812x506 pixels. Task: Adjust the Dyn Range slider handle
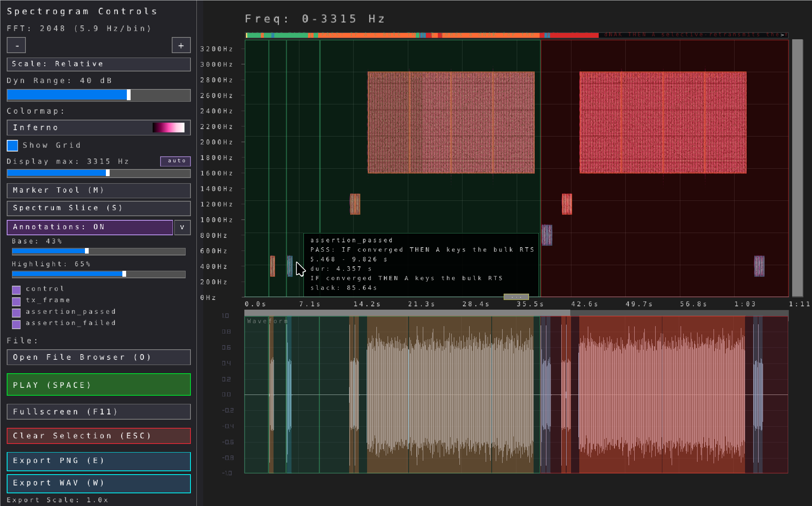pos(129,95)
